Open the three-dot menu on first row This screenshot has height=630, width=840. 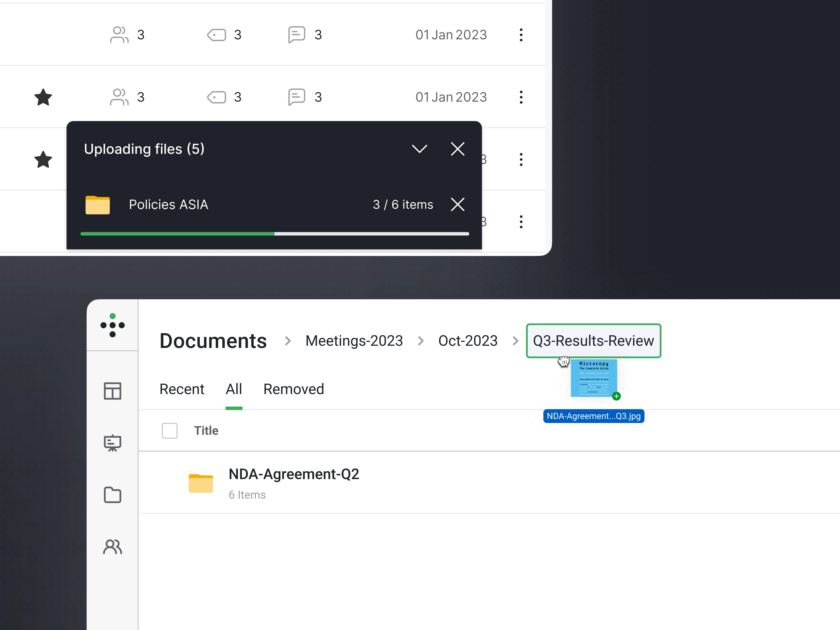pos(521,35)
